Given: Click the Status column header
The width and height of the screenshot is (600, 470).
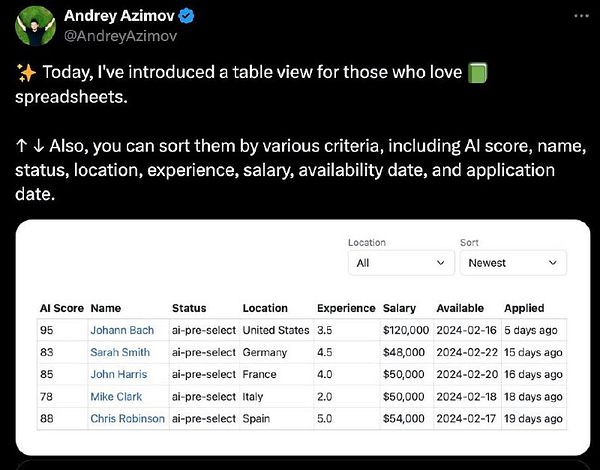Looking at the screenshot, I should click(189, 308).
